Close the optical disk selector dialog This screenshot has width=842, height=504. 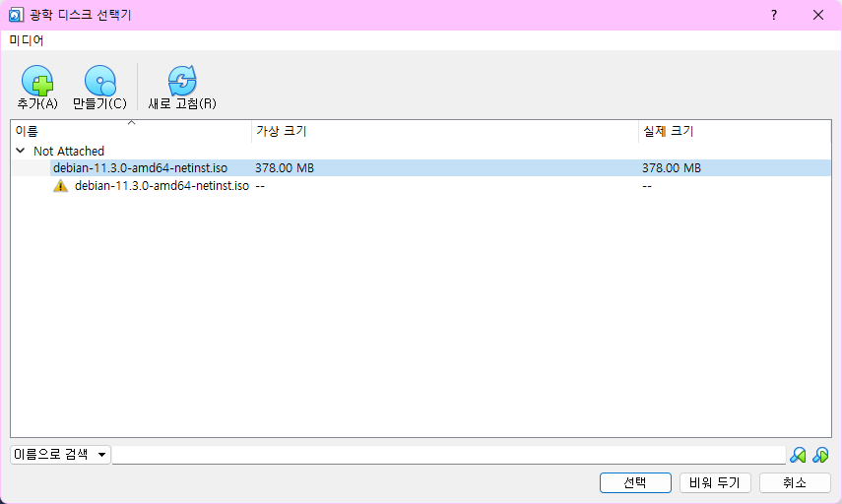click(x=817, y=15)
